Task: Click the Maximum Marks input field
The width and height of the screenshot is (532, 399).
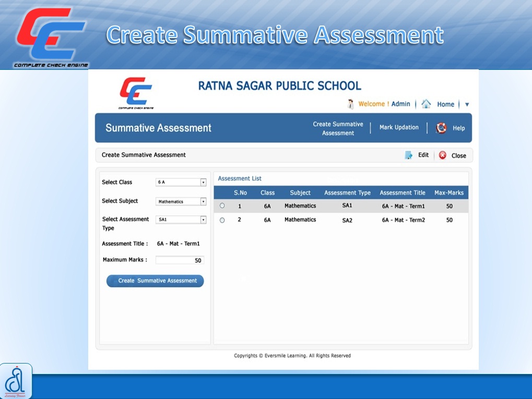Action: (180, 260)
